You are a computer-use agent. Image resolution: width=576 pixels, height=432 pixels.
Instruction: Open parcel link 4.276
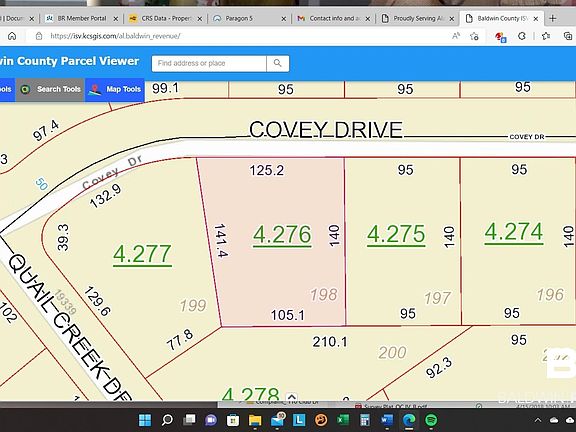pos(282,235)
